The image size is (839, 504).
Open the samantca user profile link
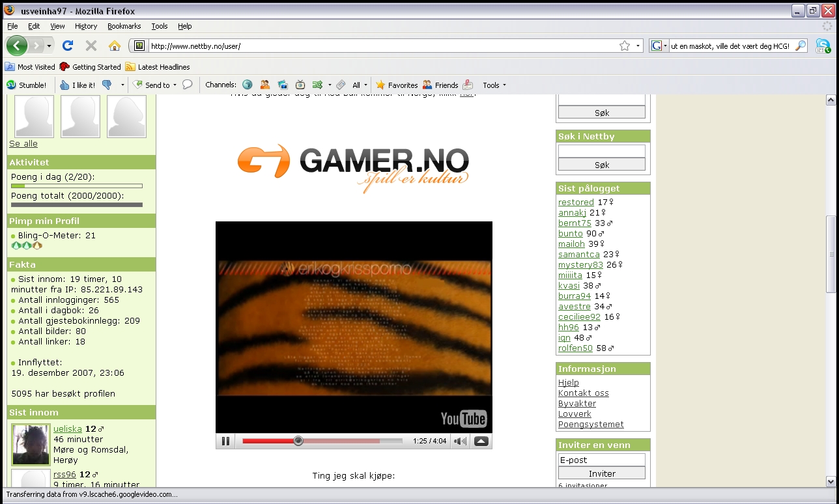579,255
